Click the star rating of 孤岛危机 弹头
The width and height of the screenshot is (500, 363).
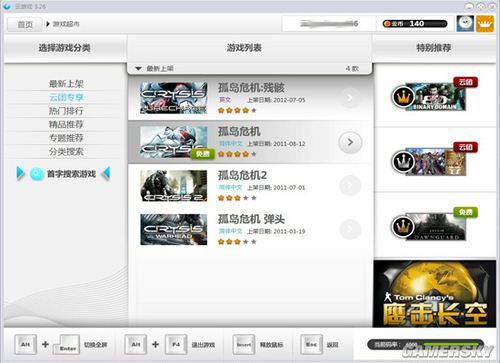[237, 242]
